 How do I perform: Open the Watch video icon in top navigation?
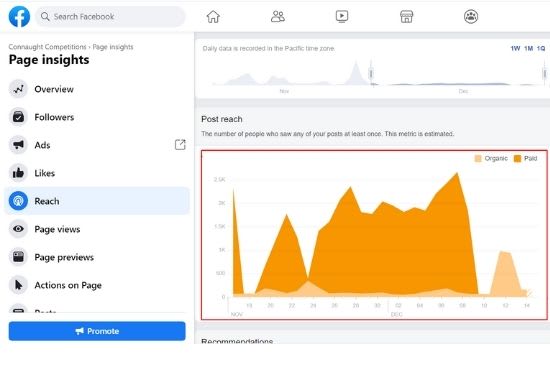(342, 16)
